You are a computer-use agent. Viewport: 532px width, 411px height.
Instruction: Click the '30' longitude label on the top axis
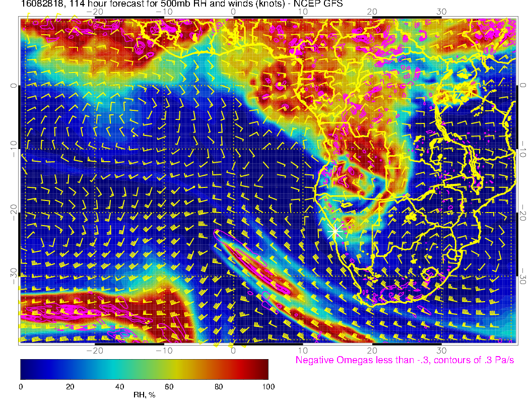pos(441,12)
